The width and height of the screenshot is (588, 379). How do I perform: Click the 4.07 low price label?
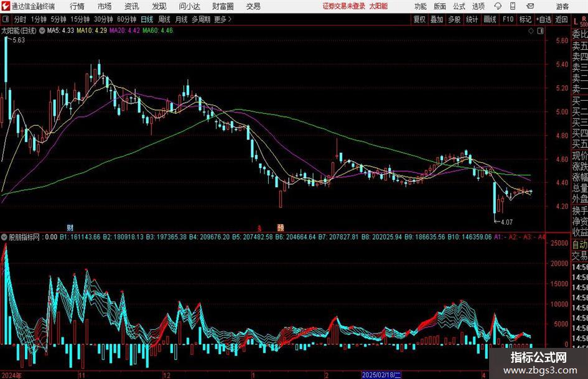click(x=506, y=222)
